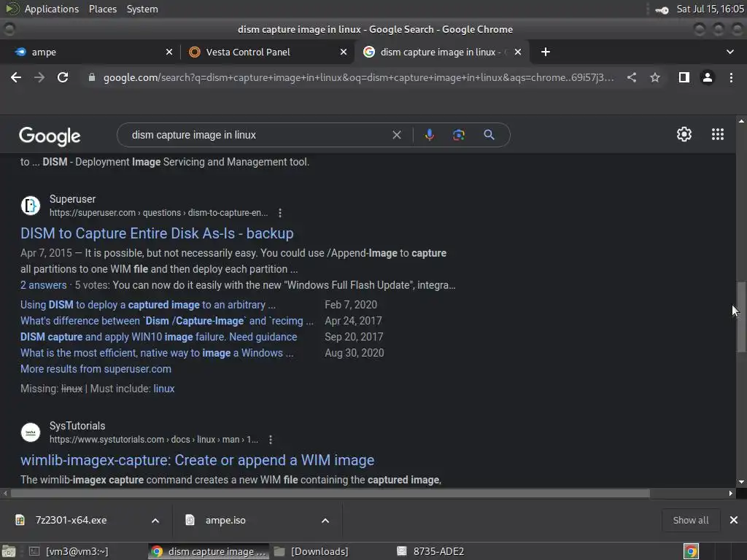Submit search with magnifier icon
Viewport: 747px width, 560px height.
click(489, 135)
